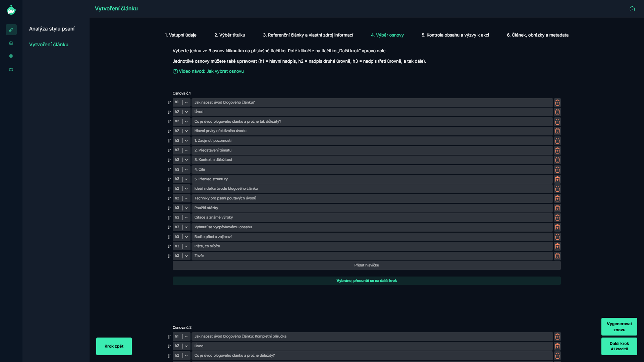This screenshot has width=644, height=362.
Task: Open 'Analýza stylu psaní' in sidebar
Action: (52, 29)
